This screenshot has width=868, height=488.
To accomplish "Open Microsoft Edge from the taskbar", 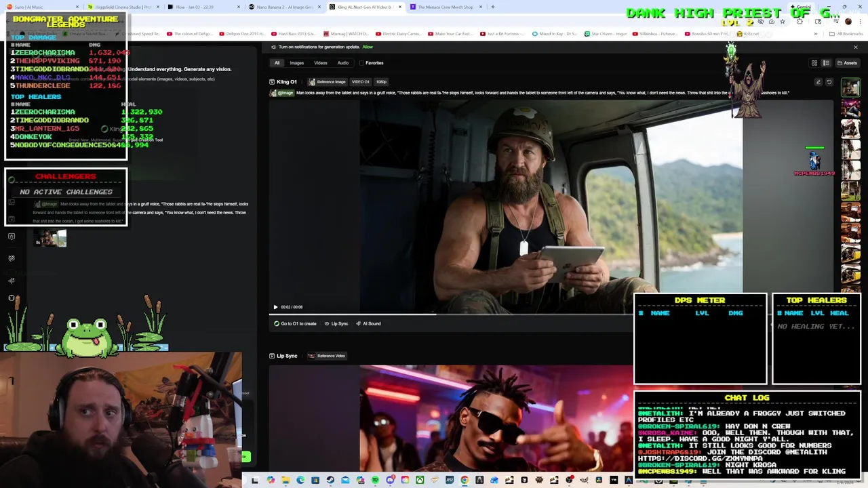I will click(x=300, y=481).
